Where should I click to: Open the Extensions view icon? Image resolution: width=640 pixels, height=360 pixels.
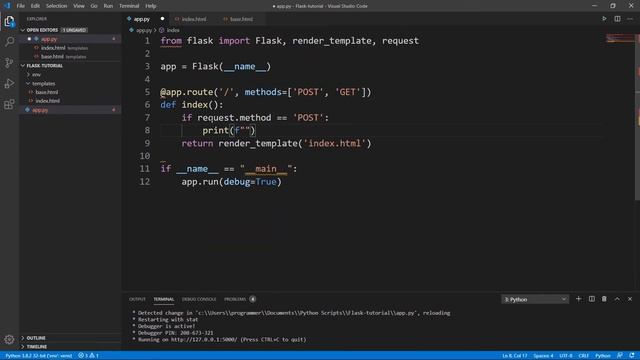[9, 104]
